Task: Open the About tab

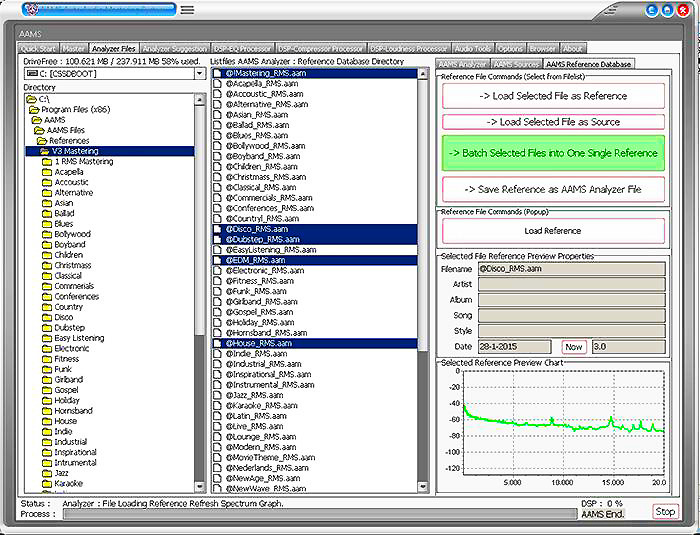Action: pyautogui.click(x=572, y=49)
